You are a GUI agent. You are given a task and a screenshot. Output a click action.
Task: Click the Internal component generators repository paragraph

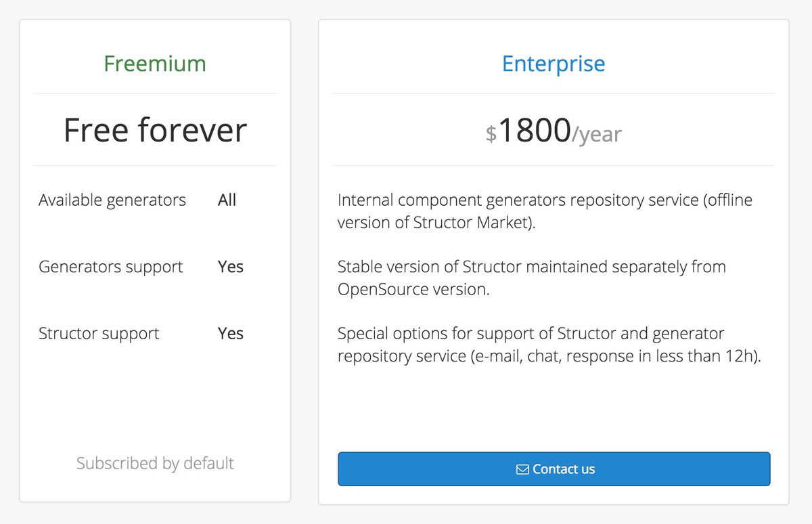click(x=545, y=211)
